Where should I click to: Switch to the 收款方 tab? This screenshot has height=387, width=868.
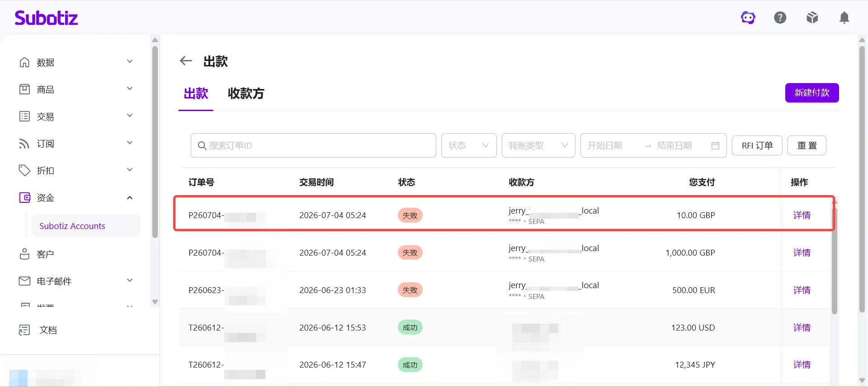[x=246, y=93]
